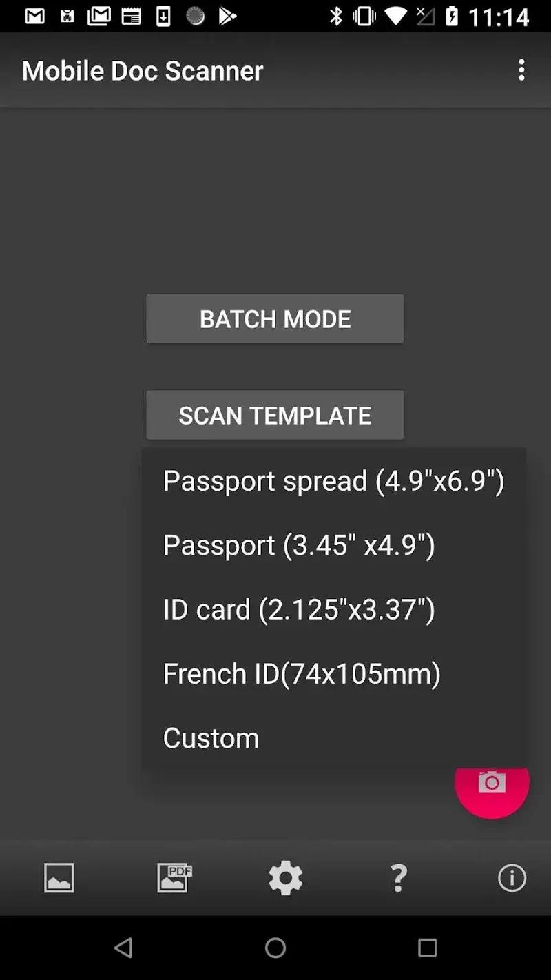Viewport: 551px width, 980px height.
Task: Click the Mobile Doc Scanner title text
Action: click(141, 70)
